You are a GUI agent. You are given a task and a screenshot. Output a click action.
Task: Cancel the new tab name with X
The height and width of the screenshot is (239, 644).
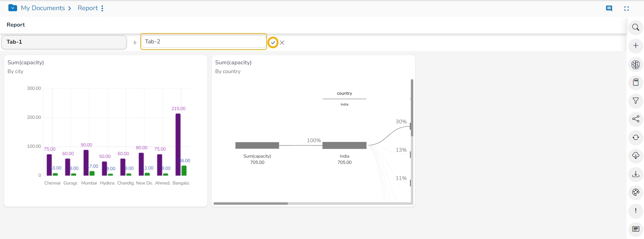pos(282,43)
